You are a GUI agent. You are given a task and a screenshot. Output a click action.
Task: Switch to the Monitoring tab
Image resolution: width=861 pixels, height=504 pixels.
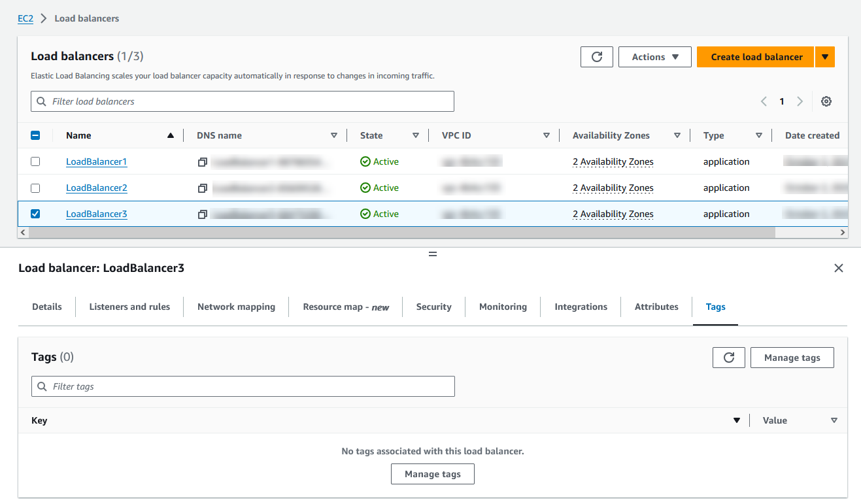pos(503,307)
